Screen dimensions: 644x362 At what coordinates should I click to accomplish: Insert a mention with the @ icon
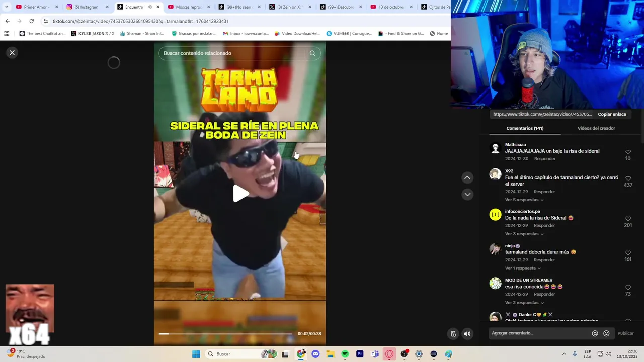pos(595,333)
